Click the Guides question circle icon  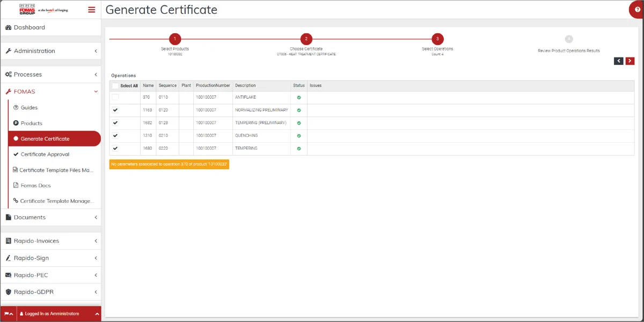coord(16,107)
